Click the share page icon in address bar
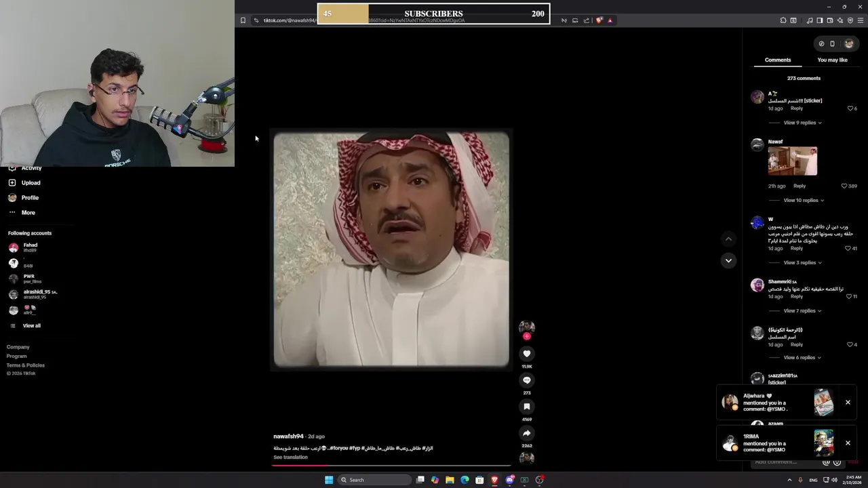868x488 pixels. [x=587, y=20]
